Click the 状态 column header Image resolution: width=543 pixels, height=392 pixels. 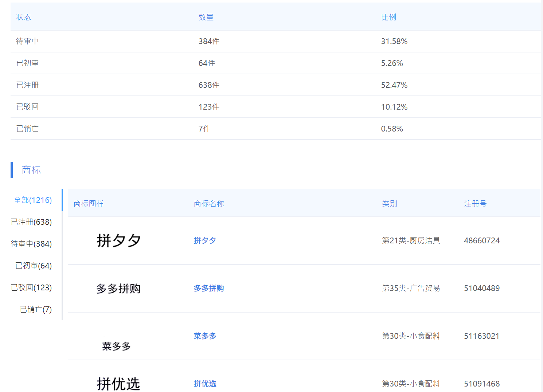click(x=24, y=17)
